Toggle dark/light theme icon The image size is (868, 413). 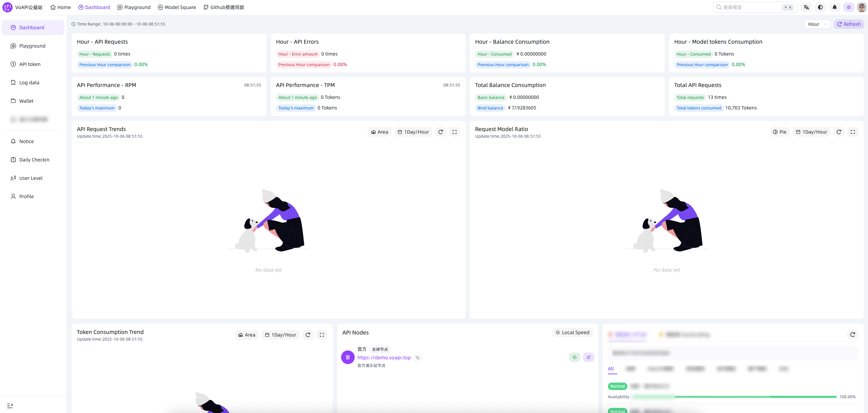coord(820,7)
